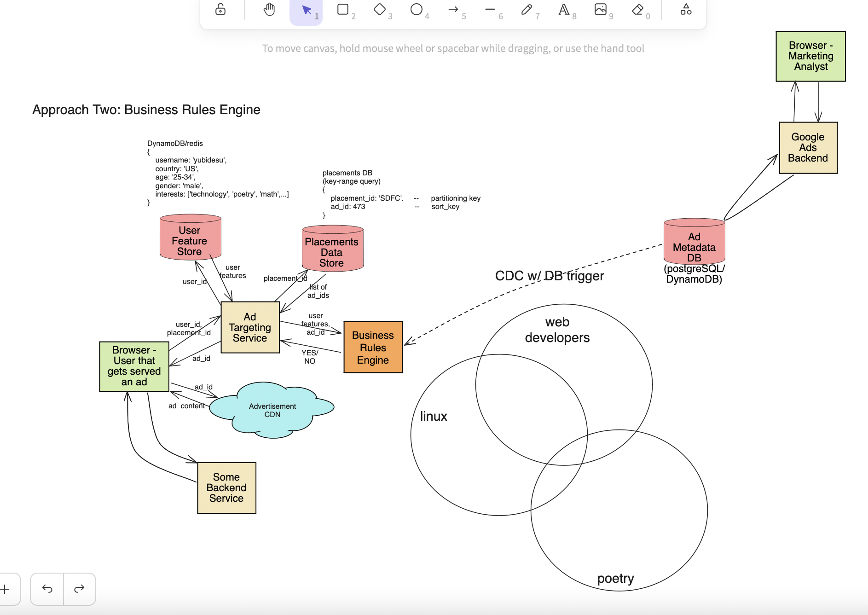
Task: Activate the Text tool
Action: click(x=564, y=10)
